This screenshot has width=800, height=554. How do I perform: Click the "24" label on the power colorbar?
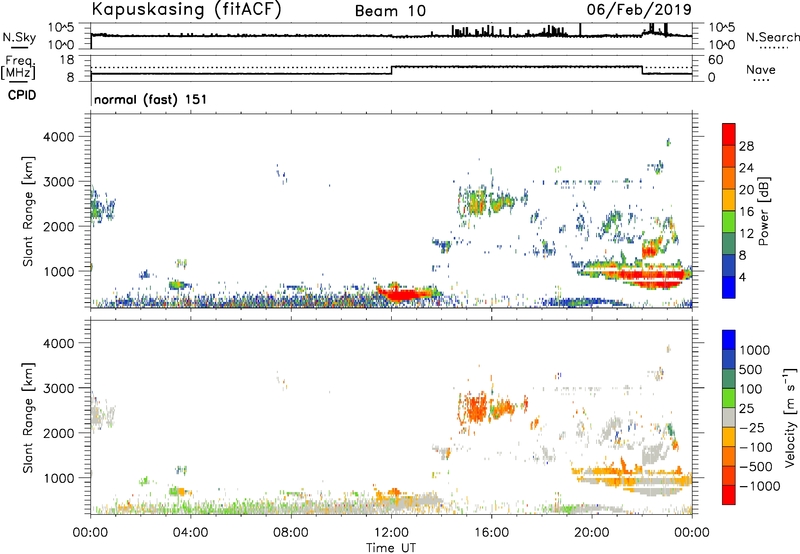(x=746, y=168)
